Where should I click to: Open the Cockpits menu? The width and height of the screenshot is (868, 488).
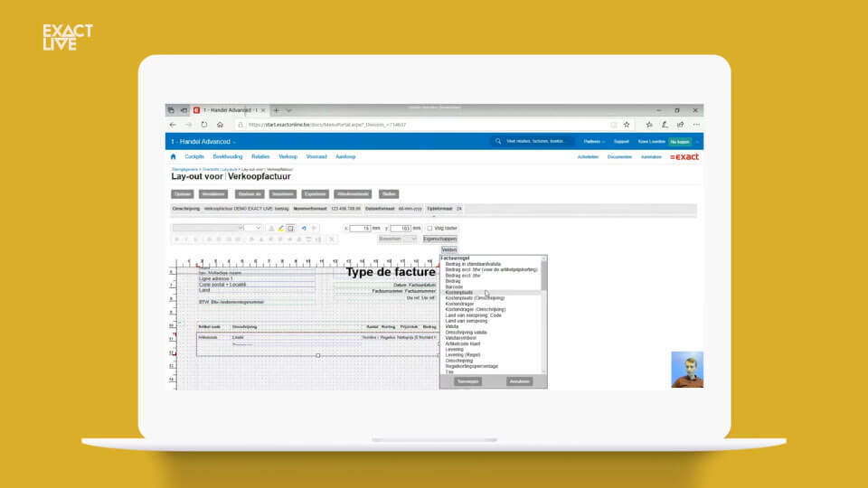(194, 156)
